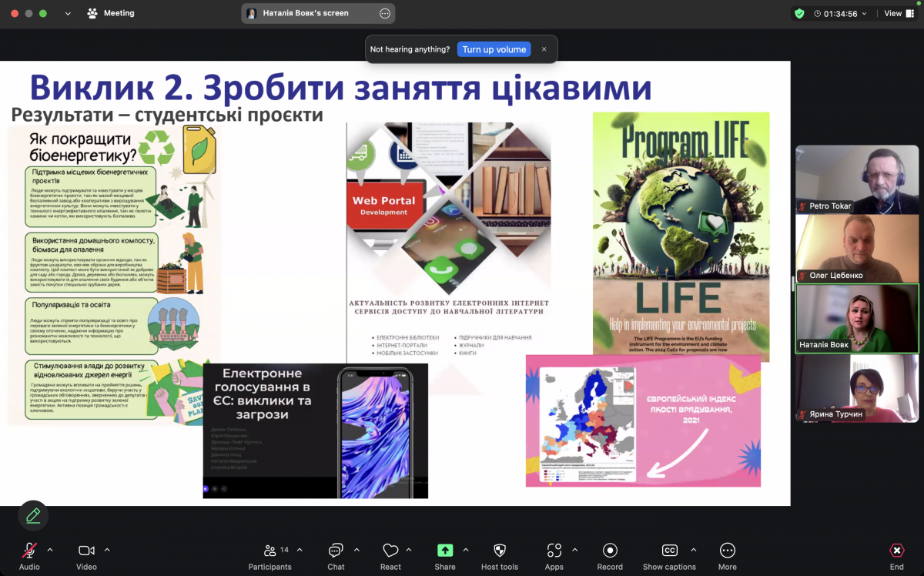
Task: Click the green Share icon
Action: click(445, 551)
